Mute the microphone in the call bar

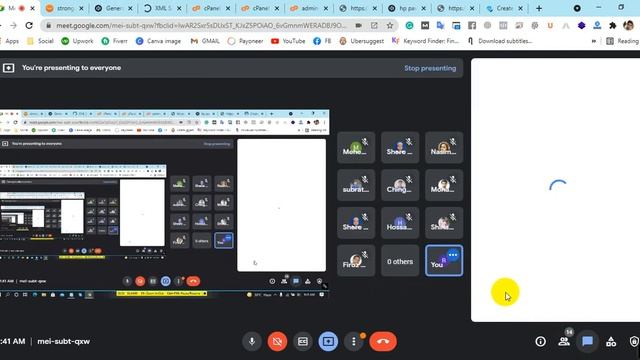(252, 341)
